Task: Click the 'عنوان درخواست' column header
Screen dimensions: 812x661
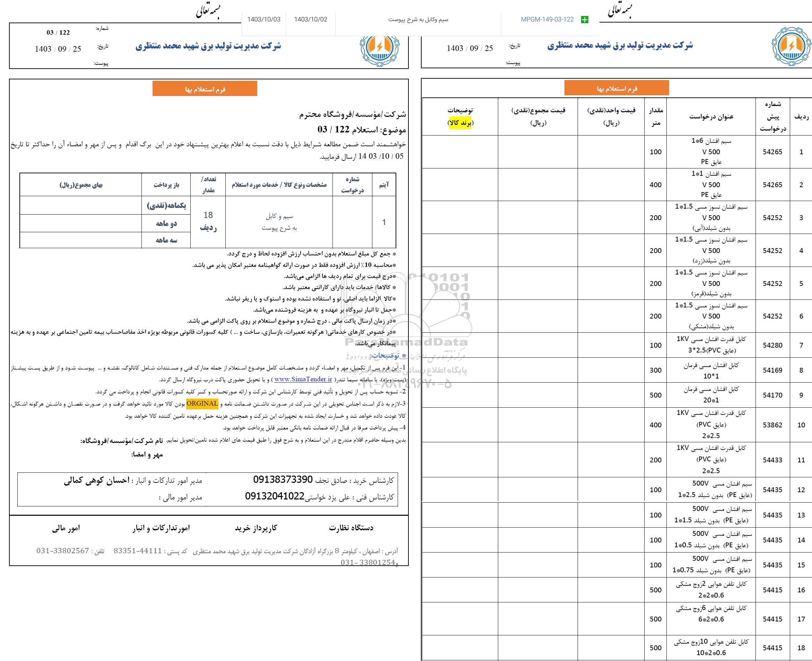Action: [x=711, y=117]
